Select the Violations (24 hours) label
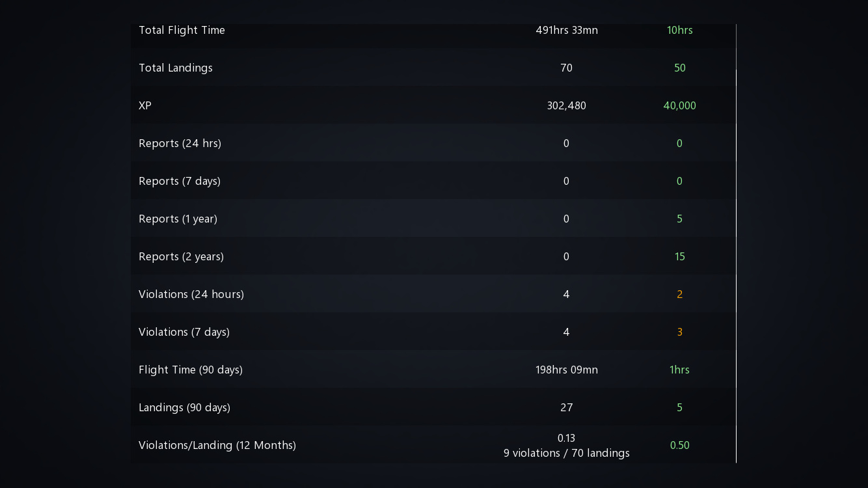Screen dimensions: 868x488 click(191, 294)
